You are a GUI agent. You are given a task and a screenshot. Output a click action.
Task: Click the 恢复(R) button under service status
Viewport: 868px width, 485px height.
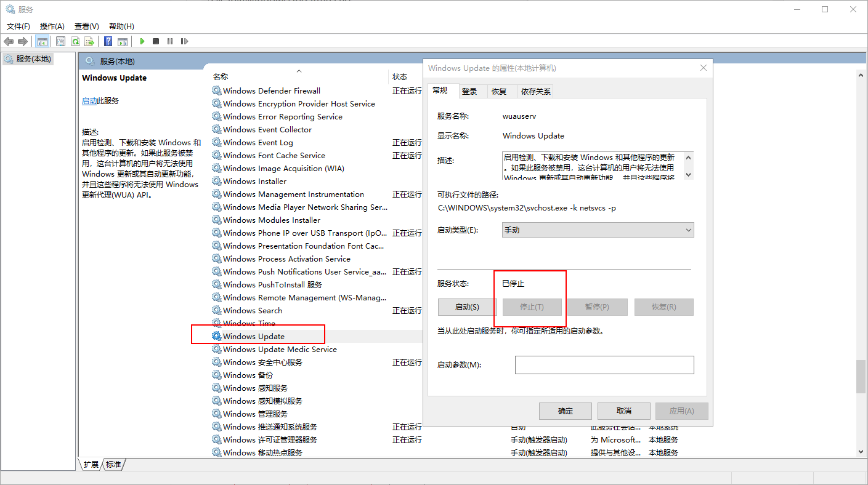tap(663, 307)
